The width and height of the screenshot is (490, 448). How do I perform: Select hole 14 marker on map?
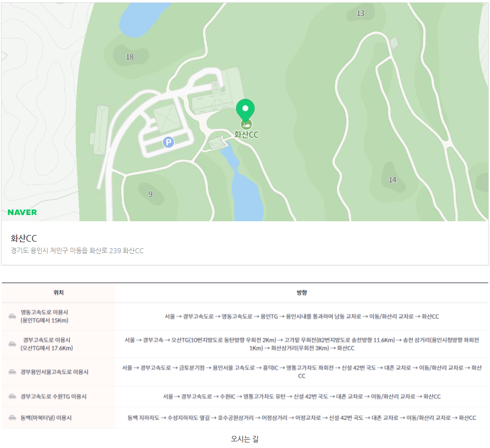[392, 180]
